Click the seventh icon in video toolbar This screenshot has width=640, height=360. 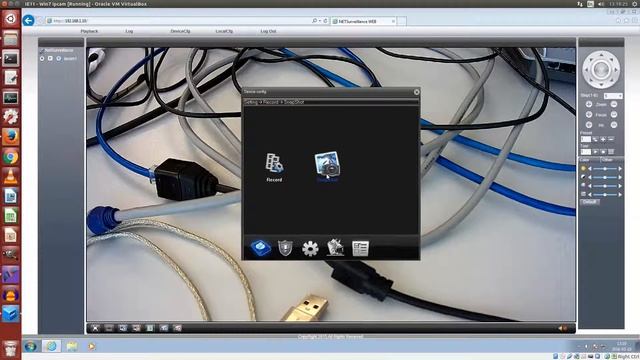(177, 328)
